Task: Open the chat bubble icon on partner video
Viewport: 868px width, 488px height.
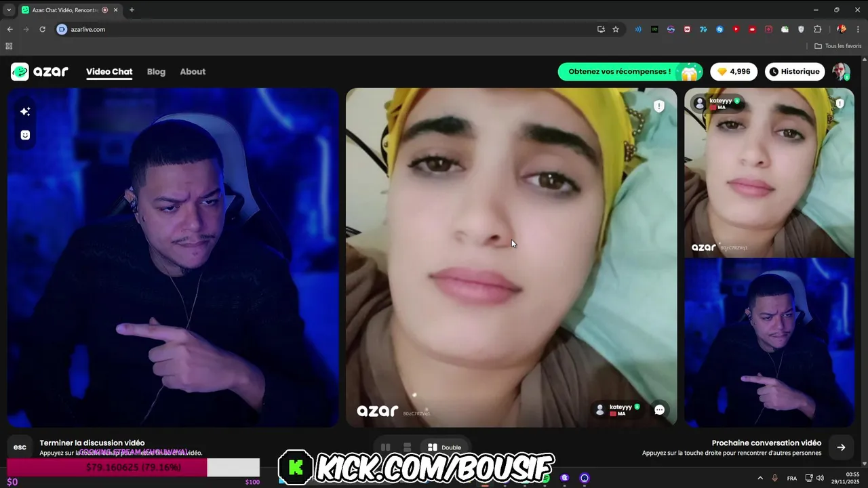Action: [659, 409]
